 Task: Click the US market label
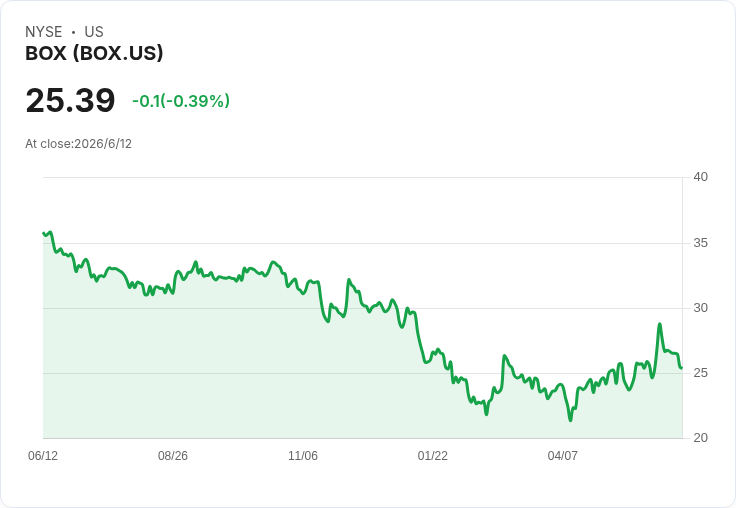click(94, 32)
